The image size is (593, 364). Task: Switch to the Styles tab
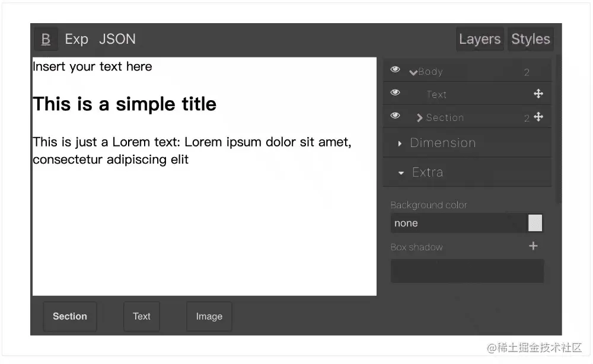(530, 39)
